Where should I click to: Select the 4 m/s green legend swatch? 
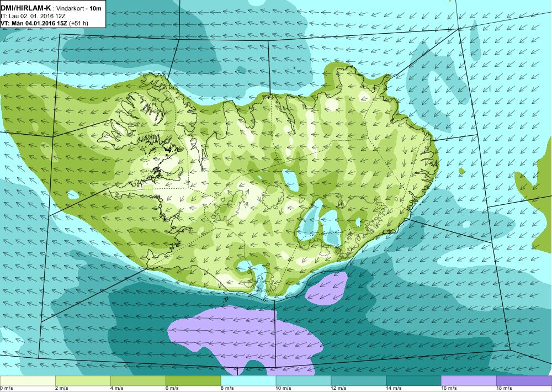tap(138, 381)
